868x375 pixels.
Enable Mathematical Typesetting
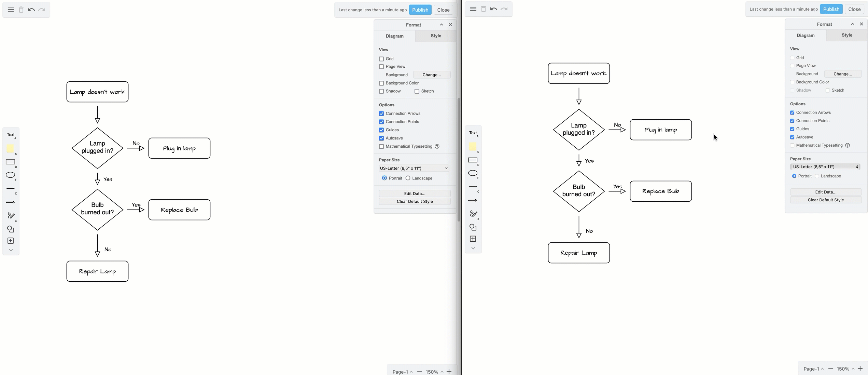click(381, 146)
